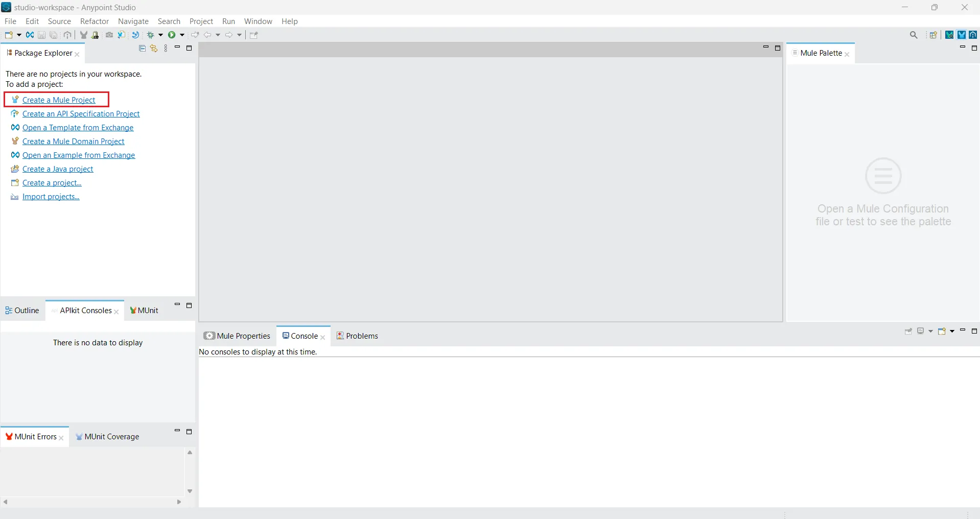The width and height of the screenshot is (980, 519).
Task: Open a new perspective via the perspective icon
Action: pos(934,34)
